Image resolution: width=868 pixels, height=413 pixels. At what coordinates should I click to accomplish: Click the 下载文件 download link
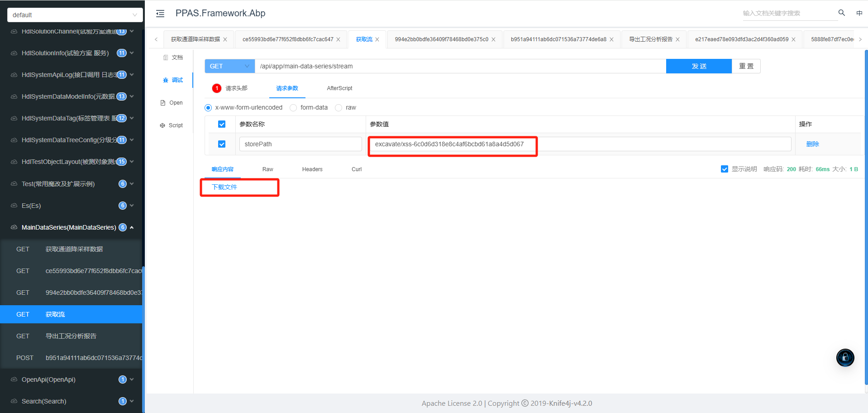coord(224,187)
